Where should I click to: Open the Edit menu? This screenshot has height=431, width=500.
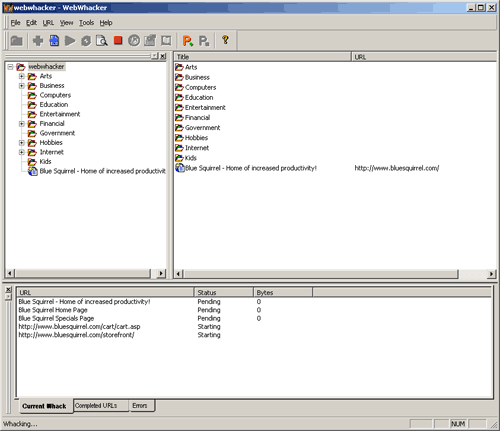coord(31,23)
